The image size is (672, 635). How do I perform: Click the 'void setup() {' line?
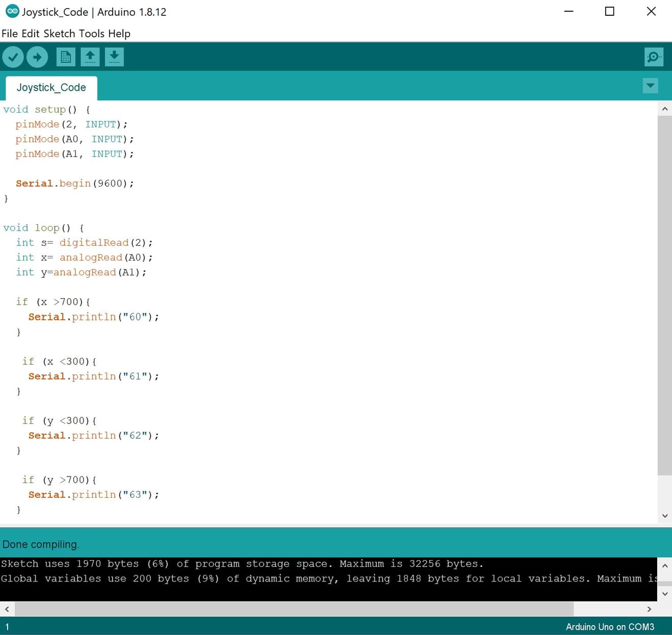point(47,110)
